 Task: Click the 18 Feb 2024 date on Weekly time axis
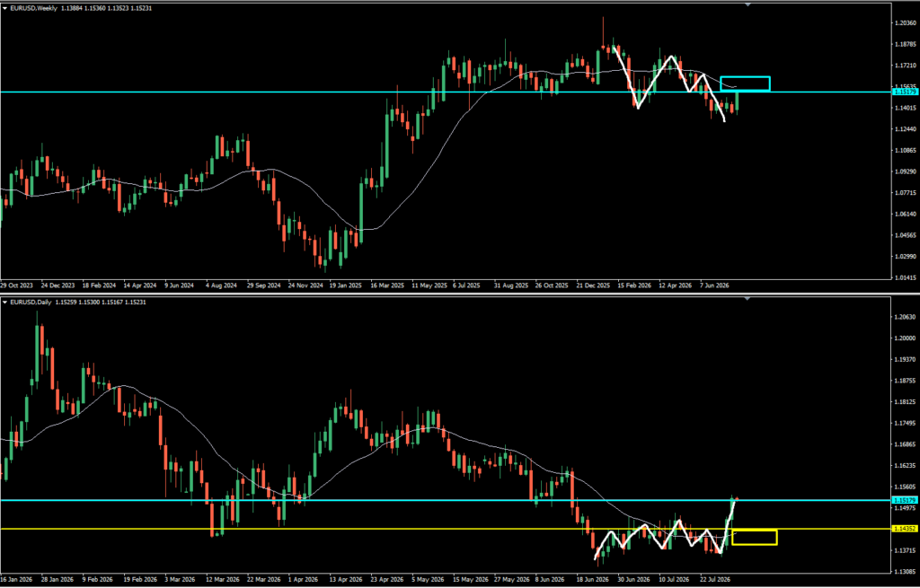pyautogui.click(x=99, y=285)
